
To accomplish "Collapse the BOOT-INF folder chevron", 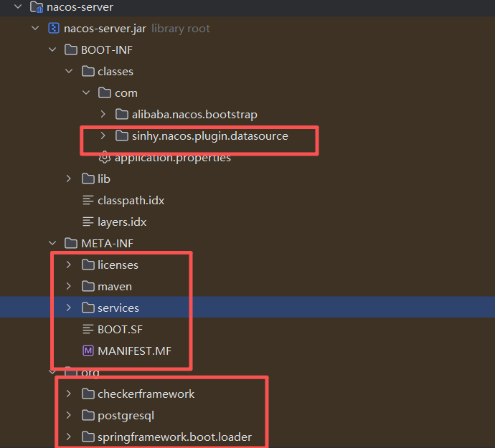I will (x=52, y=49).
